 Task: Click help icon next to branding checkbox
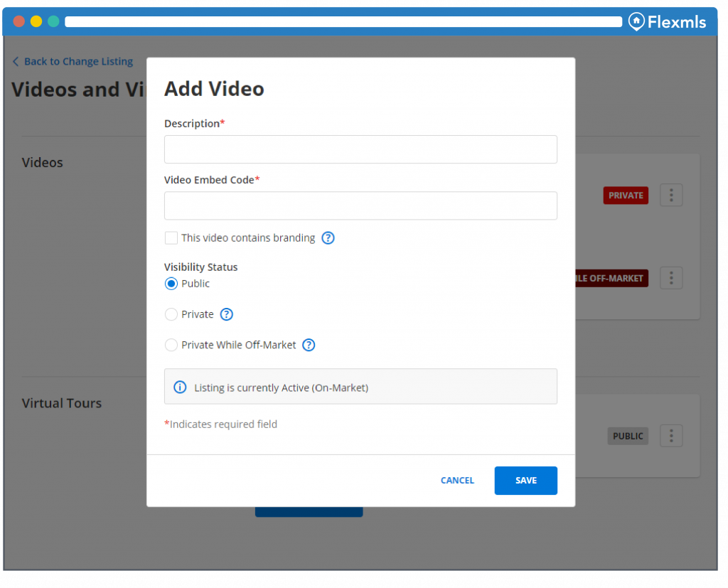(x=328, y=237)
